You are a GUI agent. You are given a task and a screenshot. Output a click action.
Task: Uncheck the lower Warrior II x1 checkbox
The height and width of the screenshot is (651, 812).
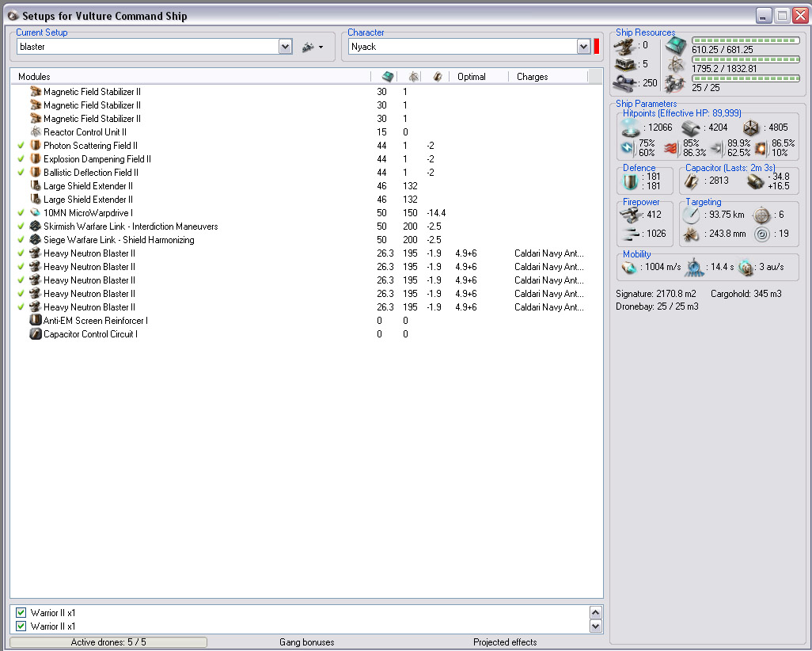21,626
